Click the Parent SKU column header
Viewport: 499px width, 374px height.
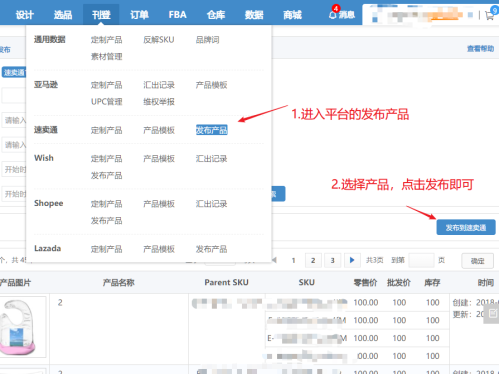(226, 283)
